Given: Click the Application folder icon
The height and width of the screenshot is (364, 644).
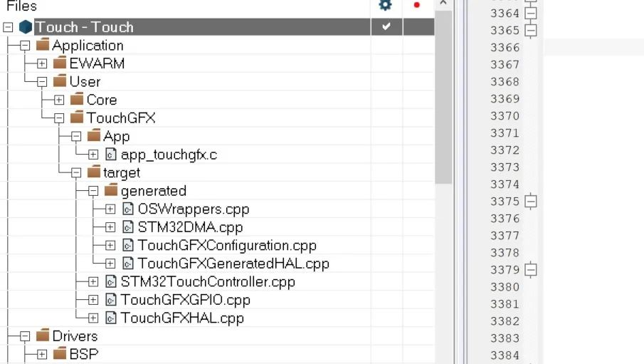Looking at the screenshot, I should tap(43, 44).
